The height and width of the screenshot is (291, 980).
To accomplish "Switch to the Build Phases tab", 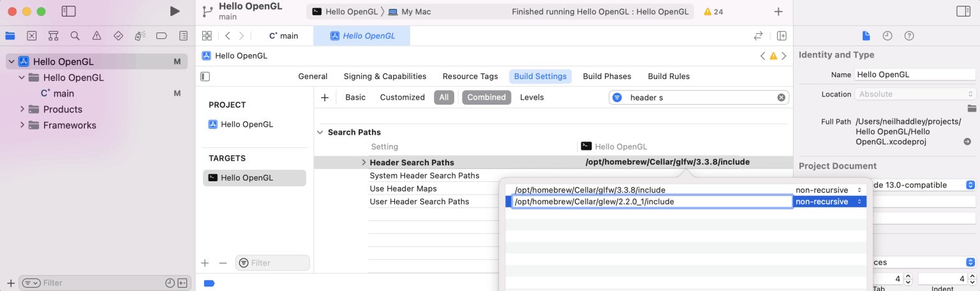I will tap(607, 76).
